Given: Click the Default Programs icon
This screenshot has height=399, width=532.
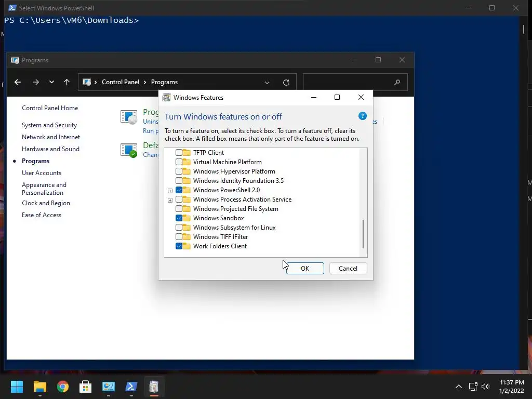Looking at the screenshot, I should 129,150.
